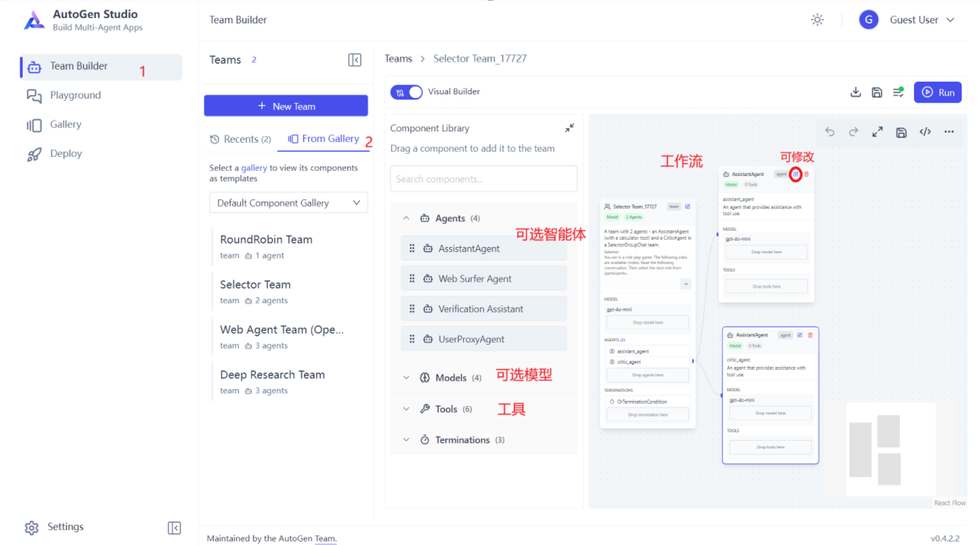980x545 pixels.
Task: Click Drop agents here zone
Action: pos(648,375)
